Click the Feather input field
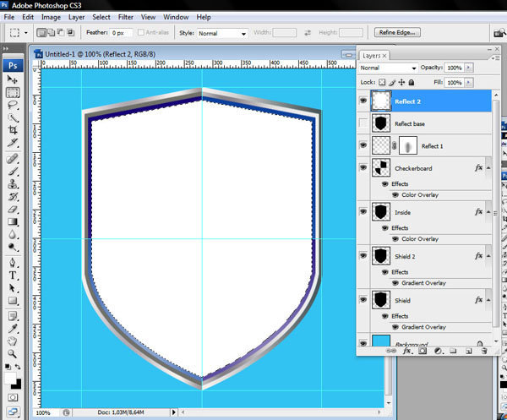 (x=121, y=33)
